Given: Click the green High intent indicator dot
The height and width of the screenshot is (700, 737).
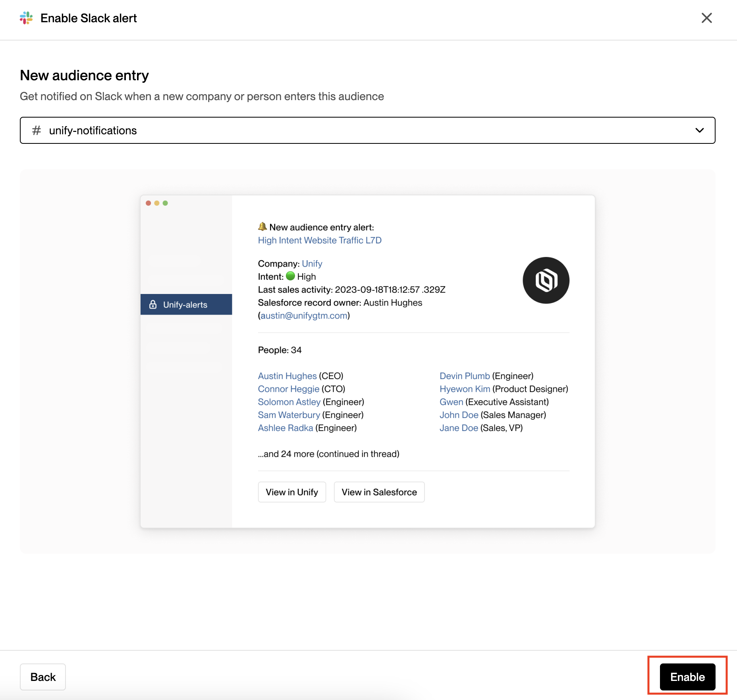Looking at the screenshot, I should pos(291,276).
